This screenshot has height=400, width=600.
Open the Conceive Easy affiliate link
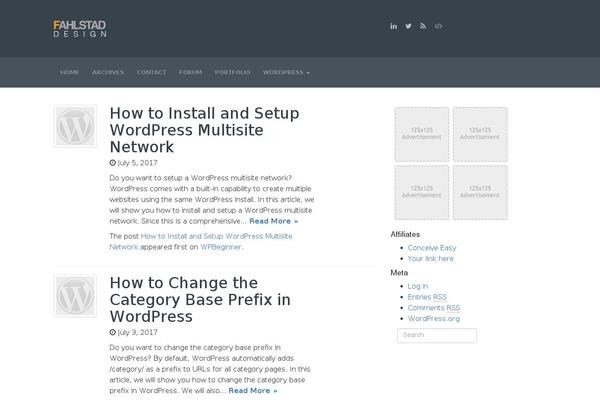click(x=432, y=248)
